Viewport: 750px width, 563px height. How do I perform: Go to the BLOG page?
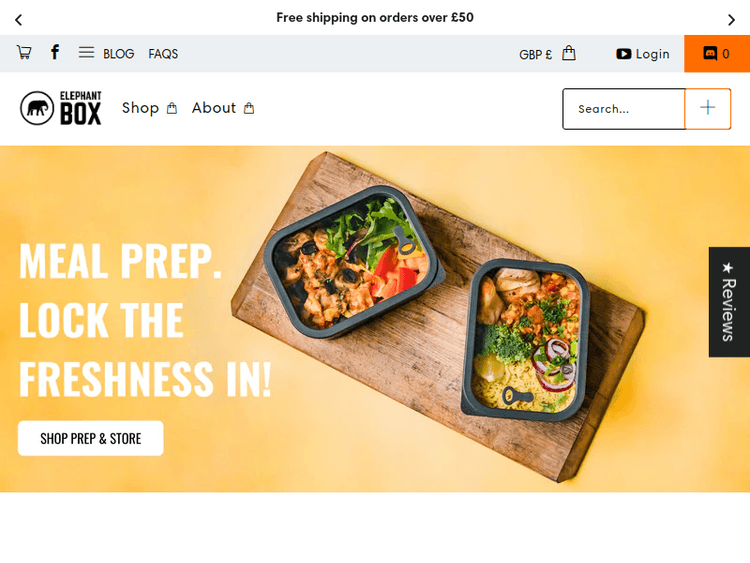(119, 54)
